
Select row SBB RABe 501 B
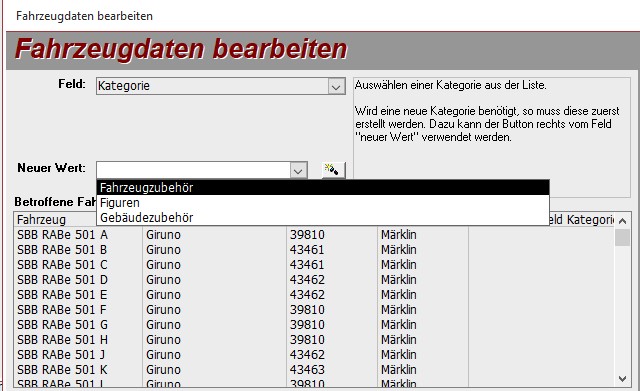pos(314,250)
